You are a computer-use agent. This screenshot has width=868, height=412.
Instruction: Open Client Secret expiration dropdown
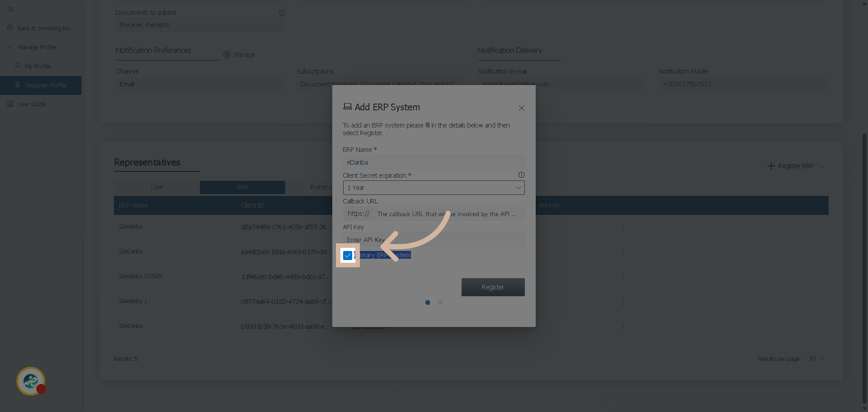(434, 188)
